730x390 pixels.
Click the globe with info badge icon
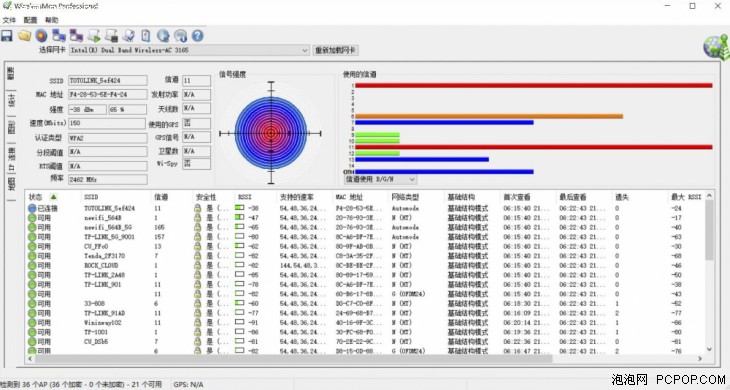click(180, 35)
